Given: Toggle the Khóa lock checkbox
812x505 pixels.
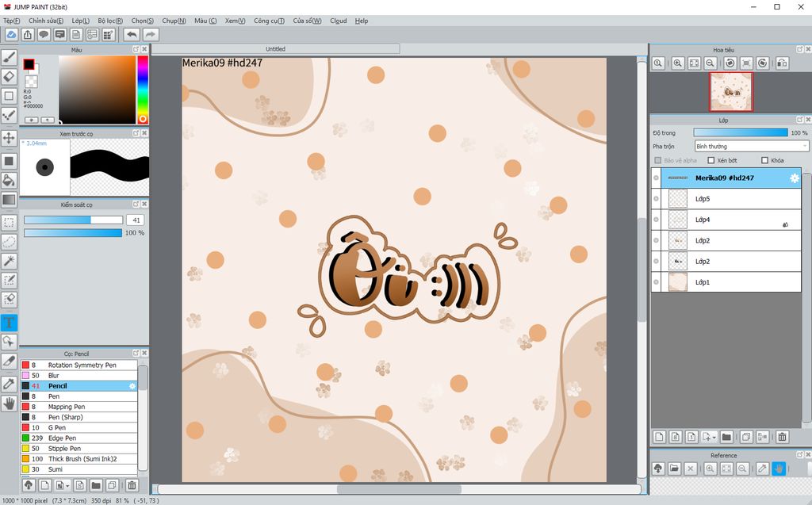Looking at the screenshot, I should (x=764, y=161).
